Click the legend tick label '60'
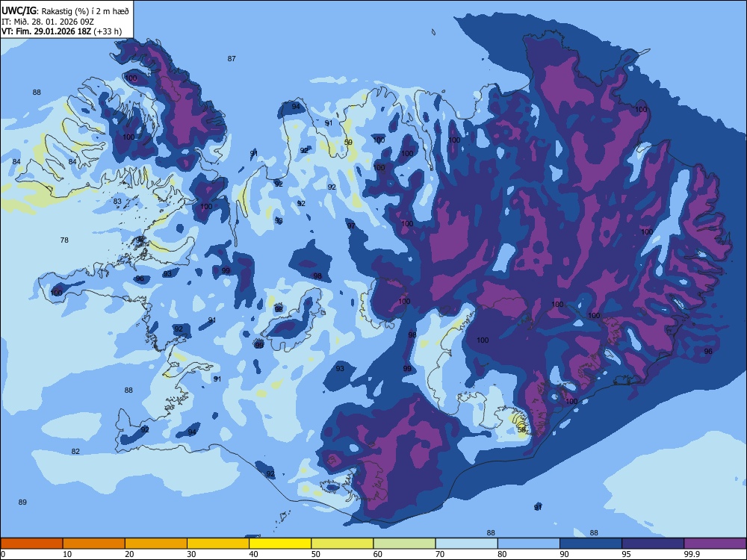This screenshot has width=747, height=560. point(378,554)
